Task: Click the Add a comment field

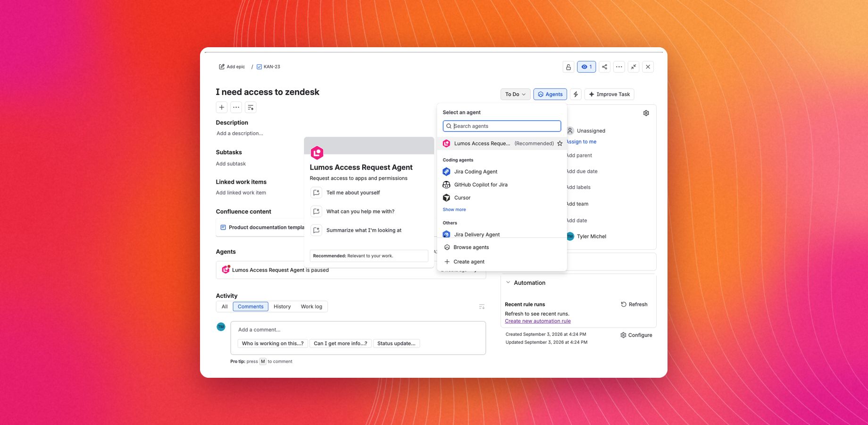Action: (x=358, y=330)
